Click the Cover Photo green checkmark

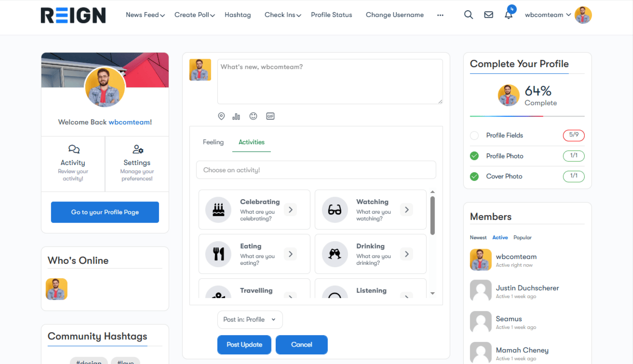click(x=474, y=176)
